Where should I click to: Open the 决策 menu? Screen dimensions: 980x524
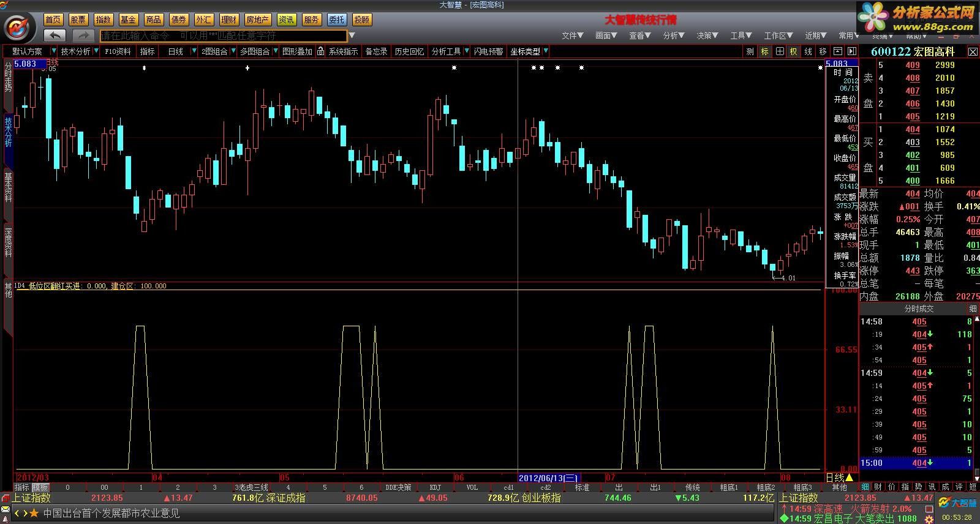[x=707, y=36]
